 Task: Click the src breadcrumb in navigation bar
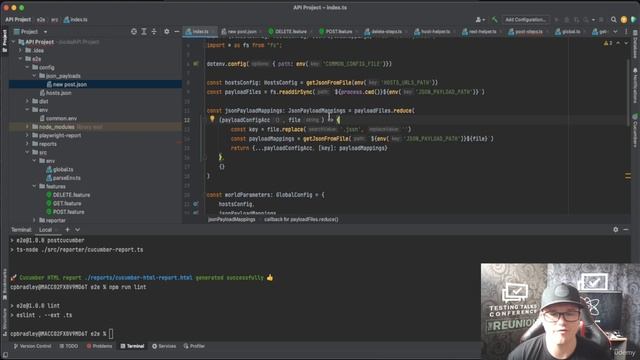(x=54, y=20)
